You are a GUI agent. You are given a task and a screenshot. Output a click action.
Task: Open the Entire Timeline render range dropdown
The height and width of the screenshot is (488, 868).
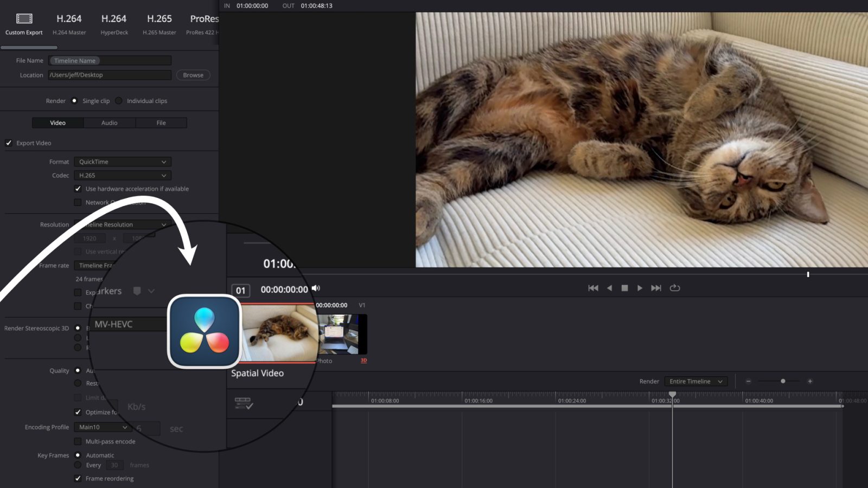tap(695, 381)
